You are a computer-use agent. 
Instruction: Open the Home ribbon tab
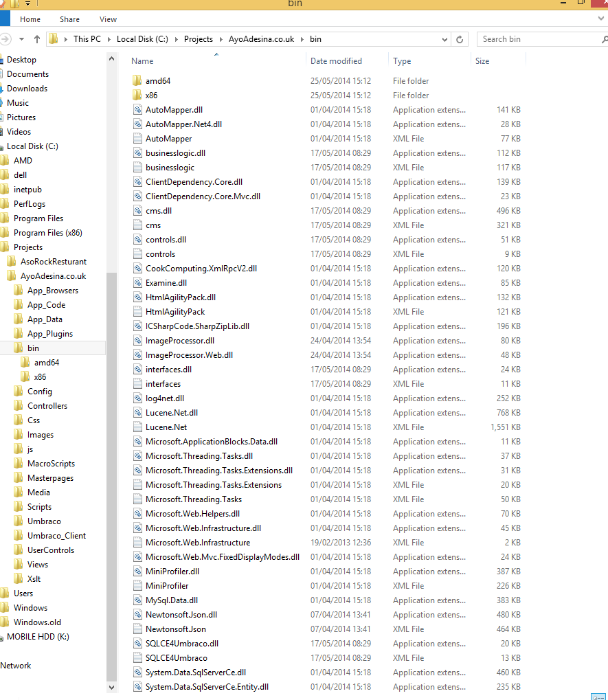click(30, 19)
